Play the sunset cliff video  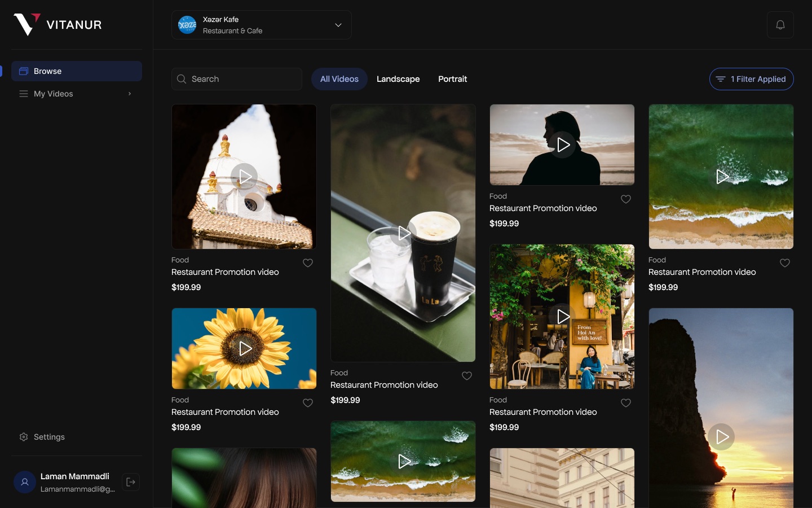tap(721, 437)
